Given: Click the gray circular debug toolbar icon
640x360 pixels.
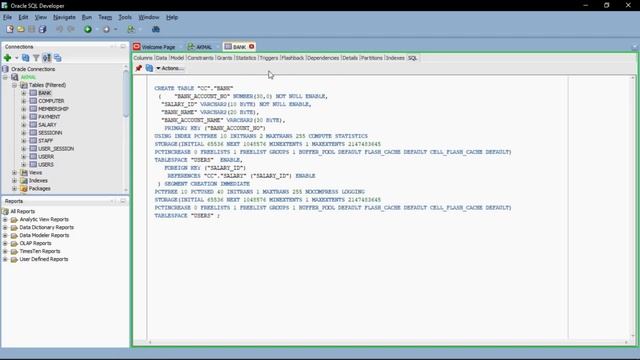Looking at the screenshot, I should point(106,29).
